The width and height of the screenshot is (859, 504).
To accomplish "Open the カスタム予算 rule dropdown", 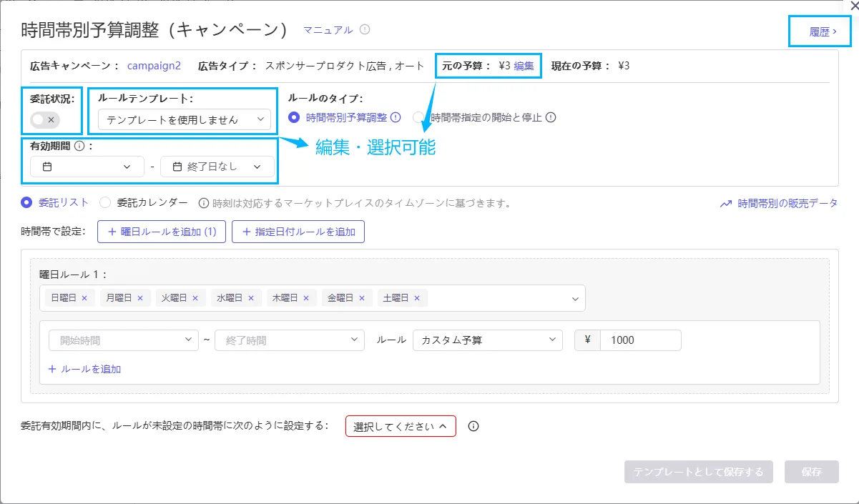I will tap(487, 340).
